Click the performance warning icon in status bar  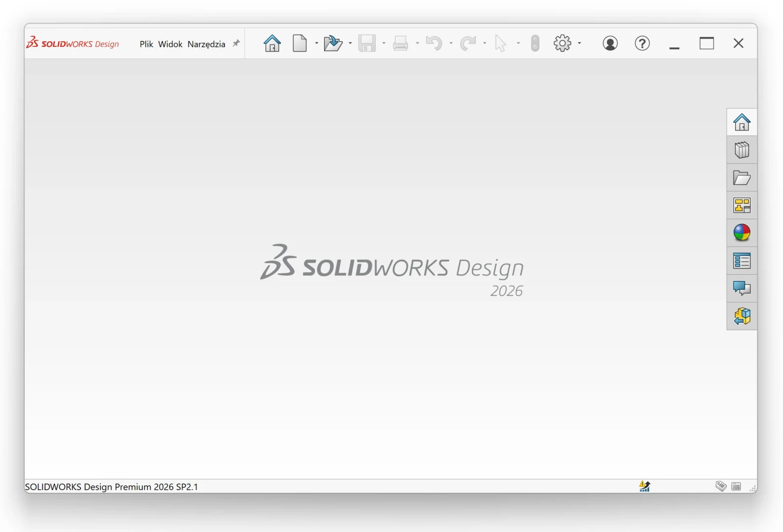point(645,486)
